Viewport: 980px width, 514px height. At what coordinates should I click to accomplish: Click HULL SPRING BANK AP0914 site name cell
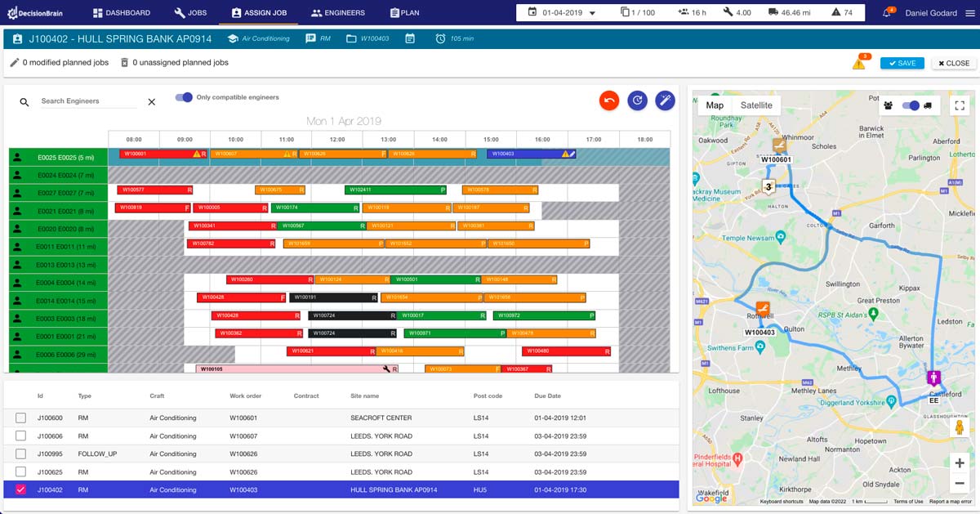pyautogui.click(x=394, y=490)
